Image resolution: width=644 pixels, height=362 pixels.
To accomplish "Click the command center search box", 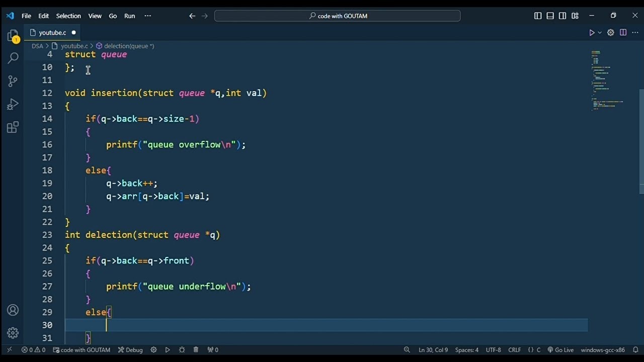I will tap(337, 16).
